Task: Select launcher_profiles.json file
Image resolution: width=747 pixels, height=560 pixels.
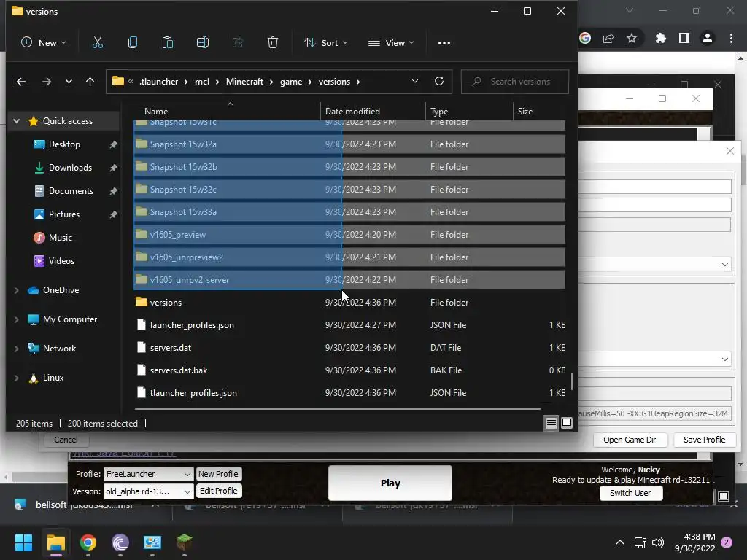Action: (349, 325)
